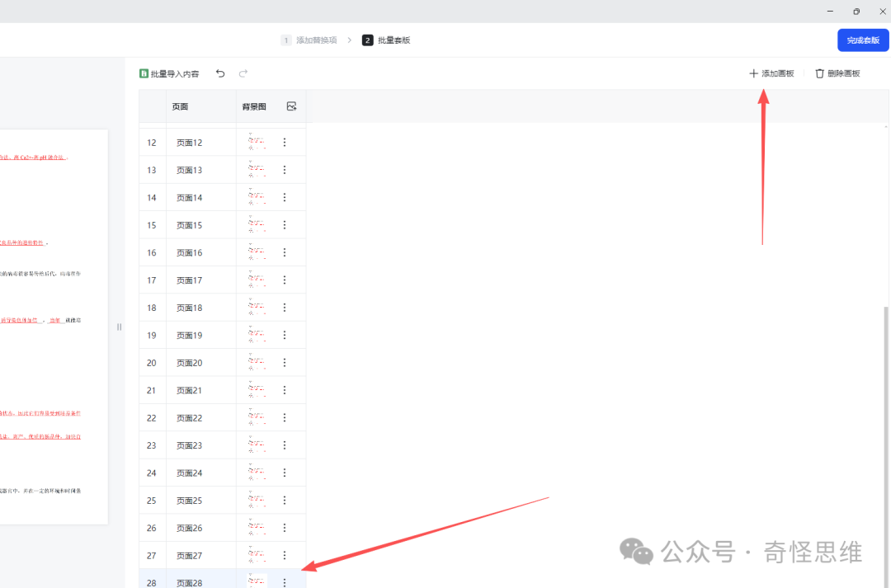Viewport: 891px width, 588px height.
Task: Restore down the application window
Action: point(856,12)
